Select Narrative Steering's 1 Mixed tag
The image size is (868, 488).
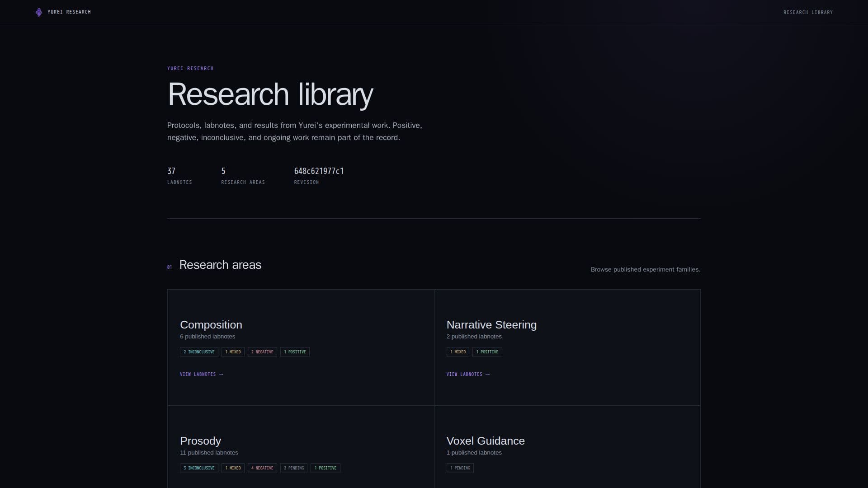tap(458, 352)
